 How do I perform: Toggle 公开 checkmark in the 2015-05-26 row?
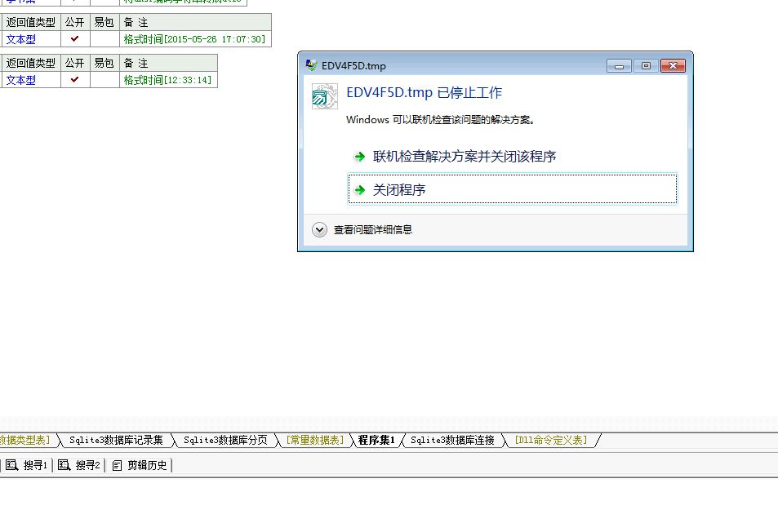[x=75, y=38]
